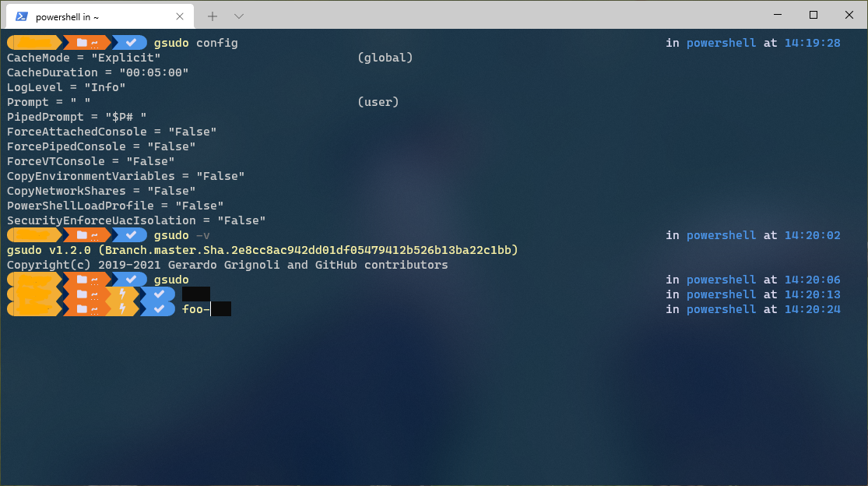The width and height of the screenshot is (868, 486).
Task: Open a new tab with the plus button
Action: click(212, 16)
